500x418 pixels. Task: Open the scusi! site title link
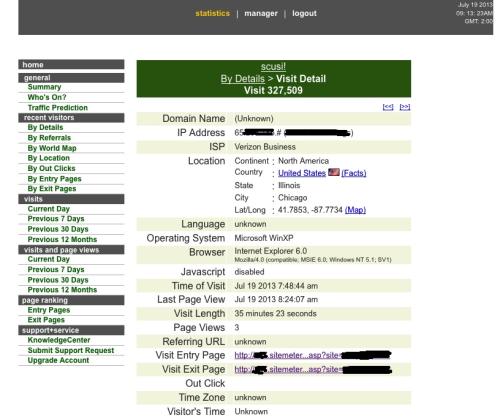pos(273,67)
